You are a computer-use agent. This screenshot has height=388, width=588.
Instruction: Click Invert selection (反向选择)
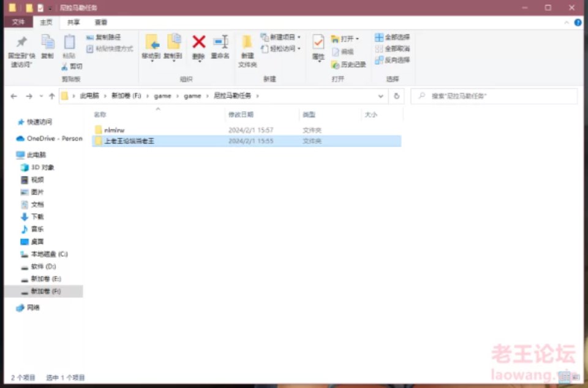click(x=393, y=60)
